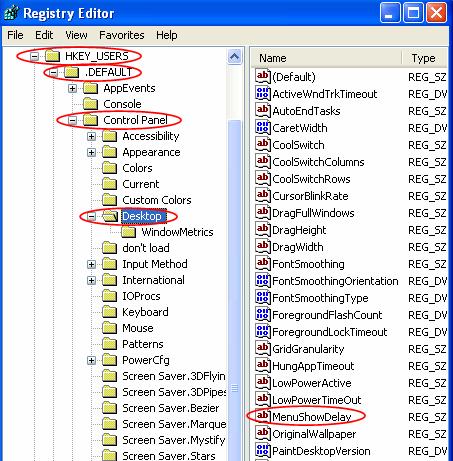This screenshot has width=453, height=461.
Task: Select the Patterns key
Action: 143,344
